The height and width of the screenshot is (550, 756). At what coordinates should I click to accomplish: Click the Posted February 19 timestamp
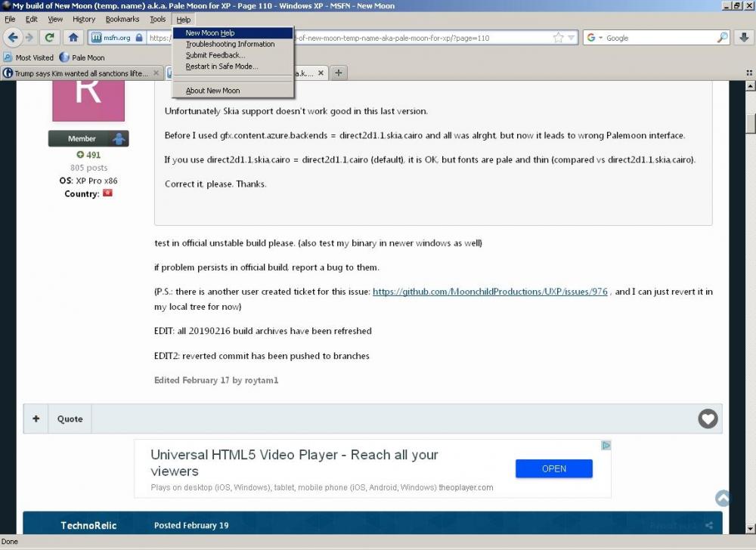click(x=191, y=525)
